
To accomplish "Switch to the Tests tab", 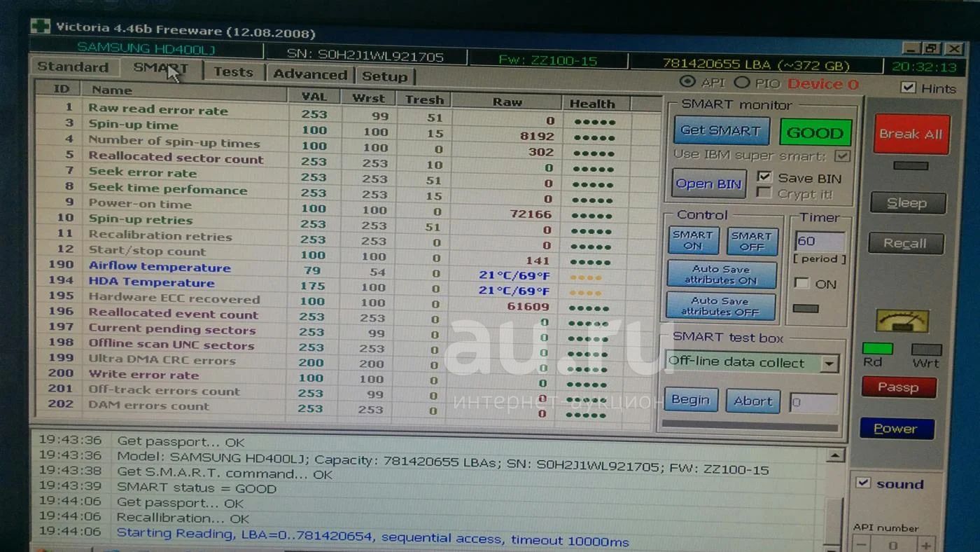I will coord(233,72).
